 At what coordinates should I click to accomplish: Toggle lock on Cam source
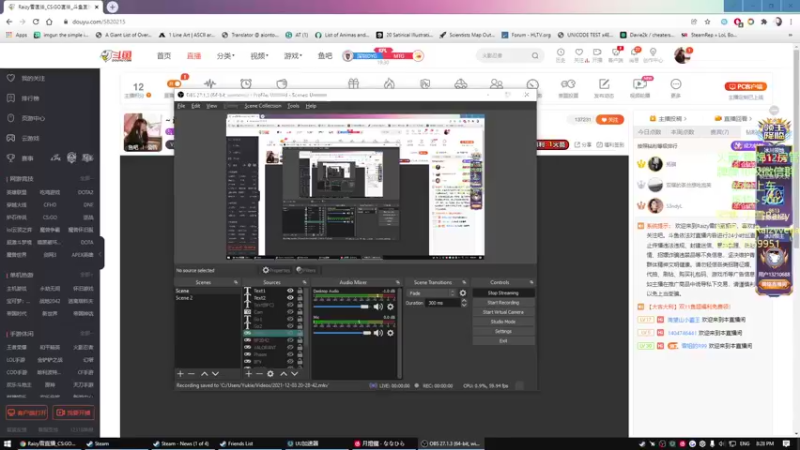pos(300,312)
